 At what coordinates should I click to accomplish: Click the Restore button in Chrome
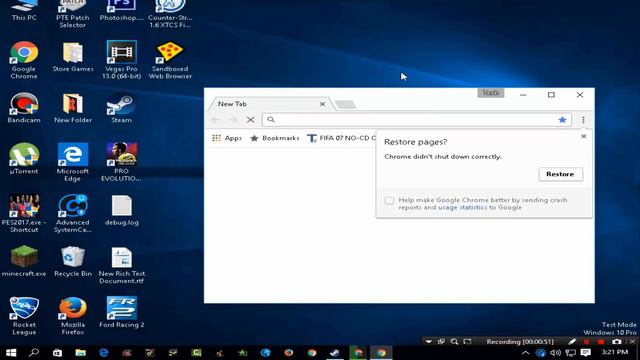pyautogui.click(x=560, y=174)
